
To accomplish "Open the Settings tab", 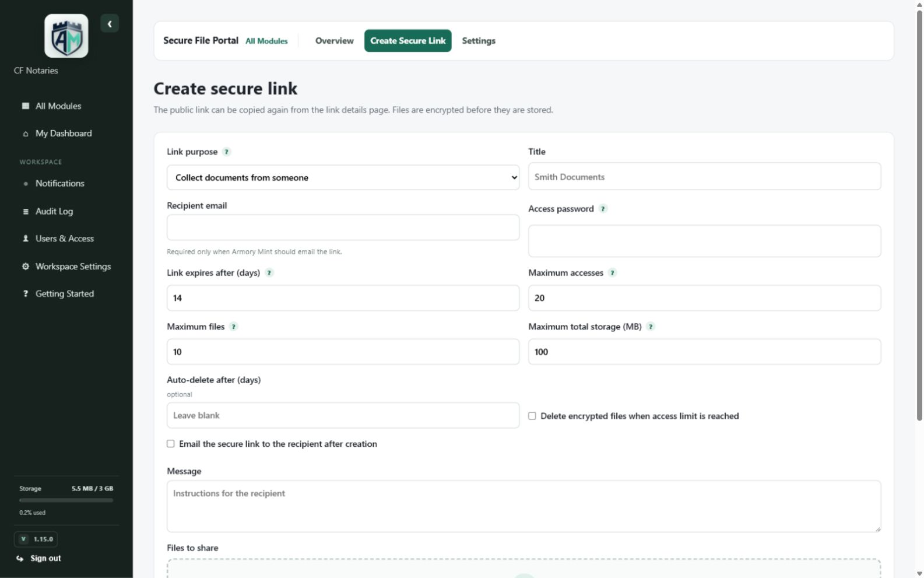I will [x=479, y=41].
